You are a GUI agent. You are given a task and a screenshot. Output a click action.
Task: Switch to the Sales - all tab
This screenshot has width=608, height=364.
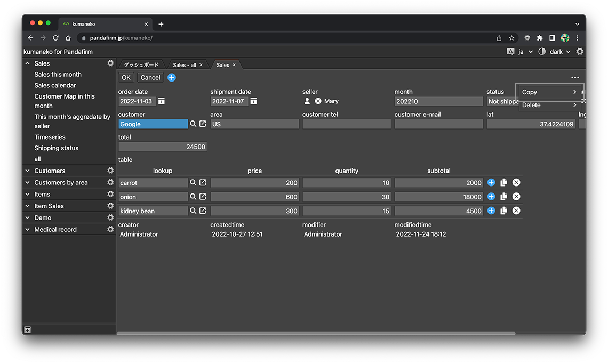coord(184,65)
